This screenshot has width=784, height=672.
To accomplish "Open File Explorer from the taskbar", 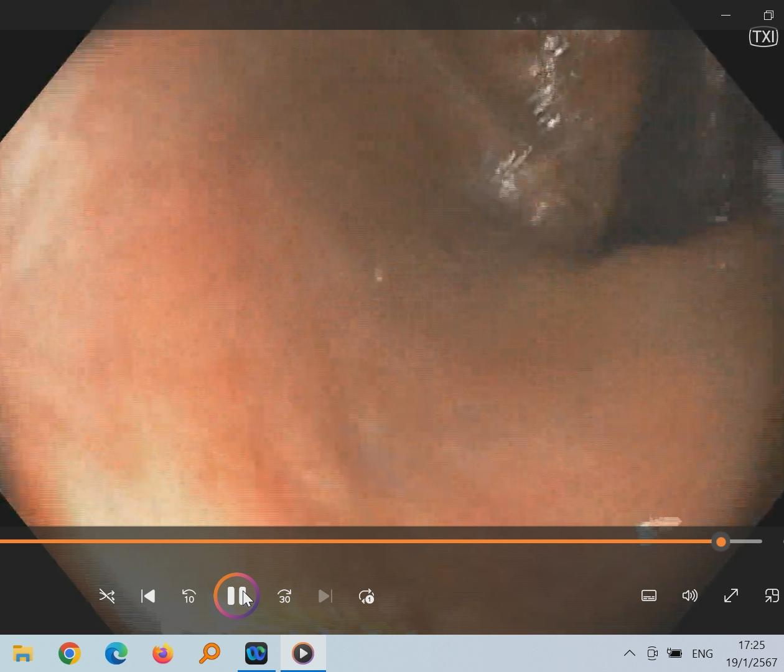I will point(23,653).
